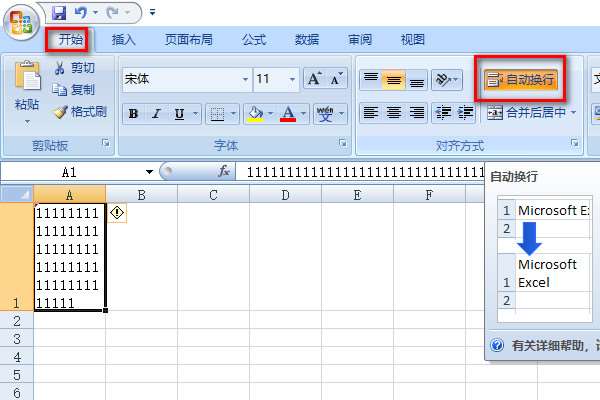This screenshot has width=600, height=400.
Task: Open the fill color dropdown arrow
Action: (271, 114)
